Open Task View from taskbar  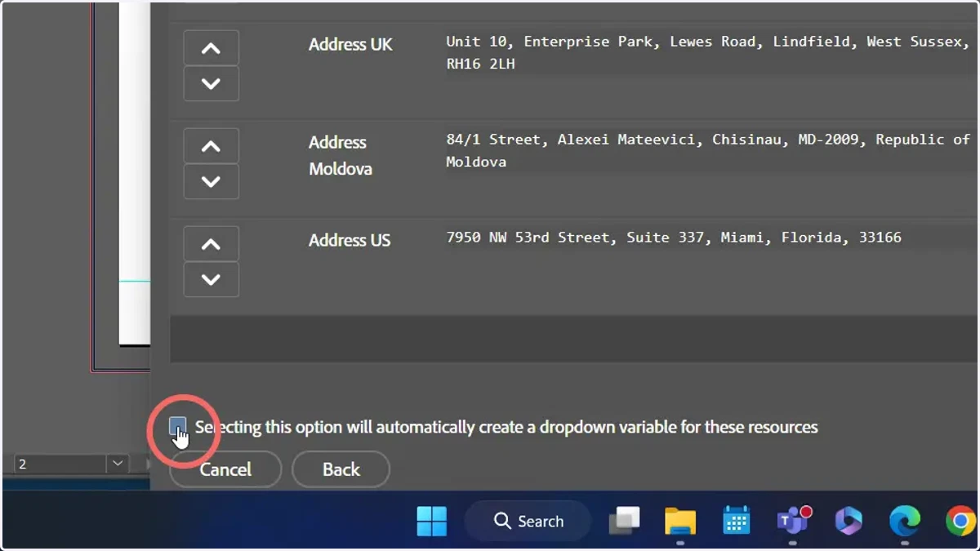[x=625, y=521]
